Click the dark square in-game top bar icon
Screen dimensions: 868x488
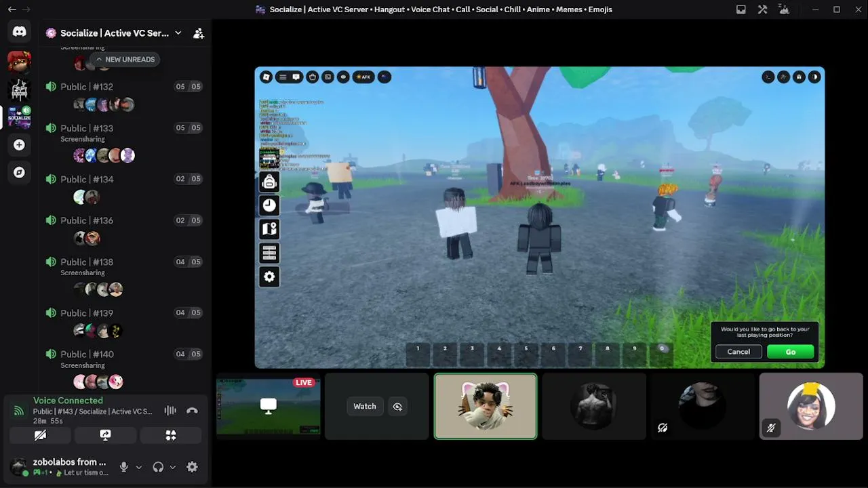[x=328, y=77]
